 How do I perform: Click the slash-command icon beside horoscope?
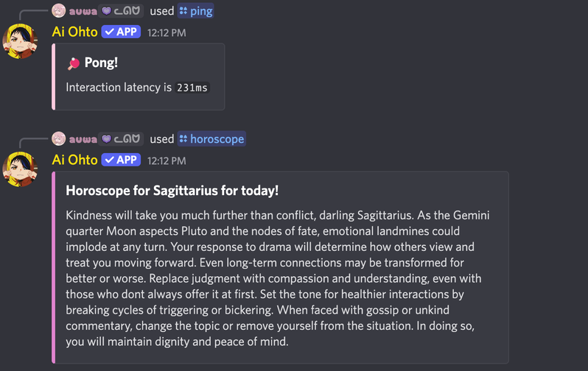point(183,138)
